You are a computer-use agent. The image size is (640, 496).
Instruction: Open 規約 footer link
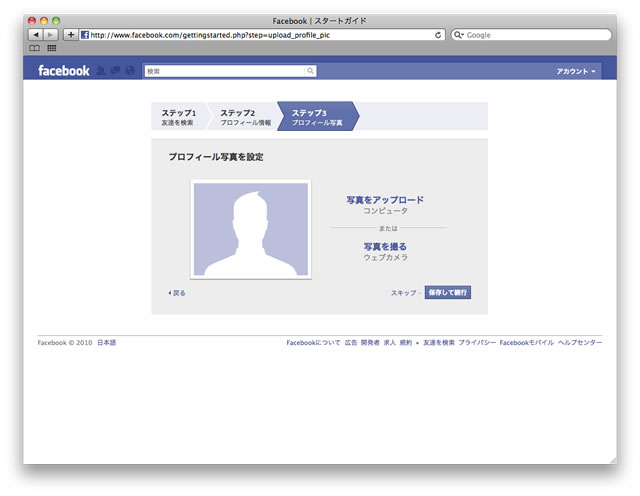(x=406, y=343)
